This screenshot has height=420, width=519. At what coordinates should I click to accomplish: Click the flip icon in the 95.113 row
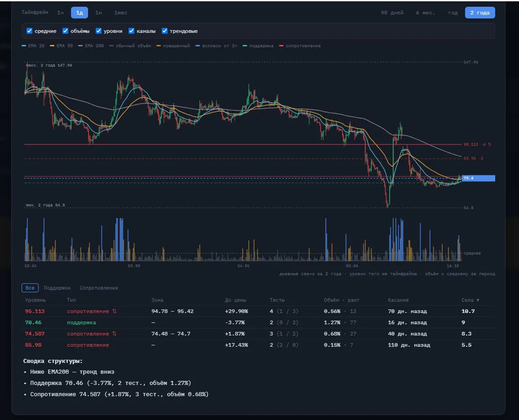114,311
